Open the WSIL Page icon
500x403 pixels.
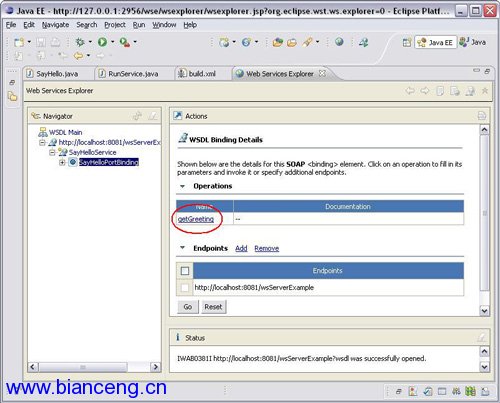point(455,91)
